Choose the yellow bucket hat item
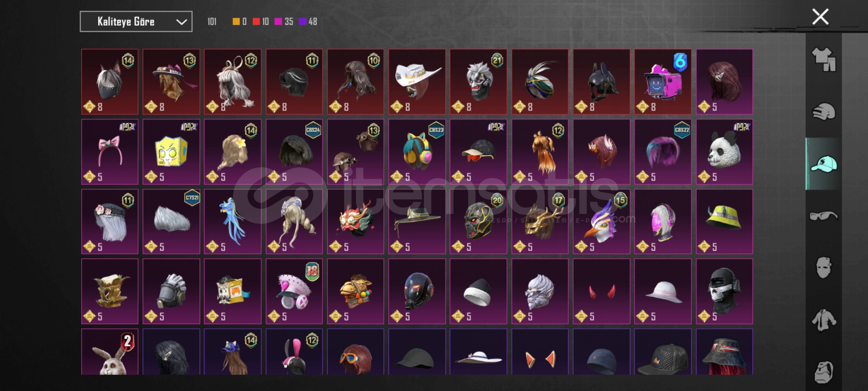 point(724,222)
